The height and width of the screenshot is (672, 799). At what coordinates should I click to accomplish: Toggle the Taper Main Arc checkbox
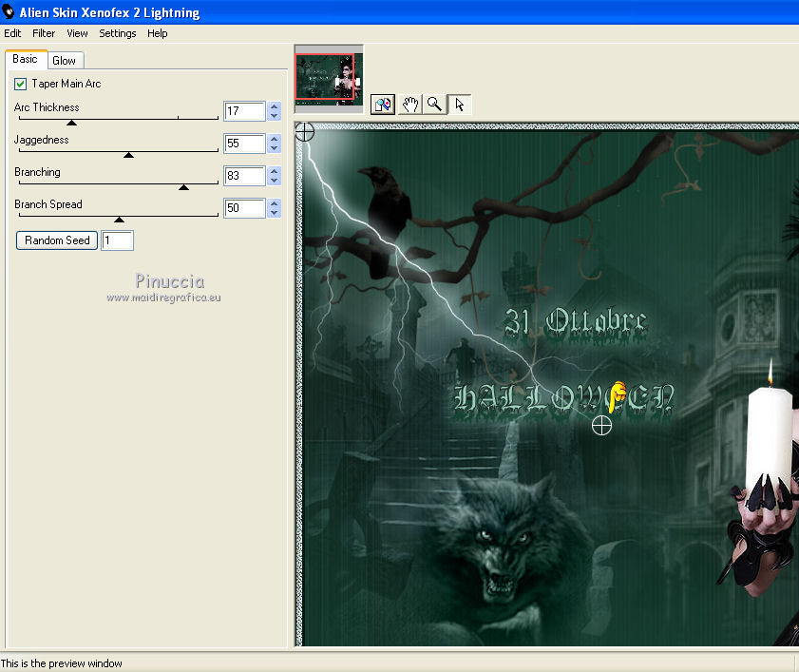(x=20, y=84)
